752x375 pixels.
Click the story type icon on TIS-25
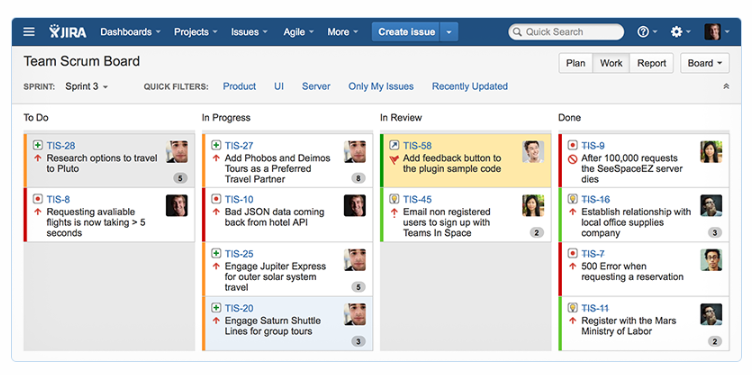(216, 253)
